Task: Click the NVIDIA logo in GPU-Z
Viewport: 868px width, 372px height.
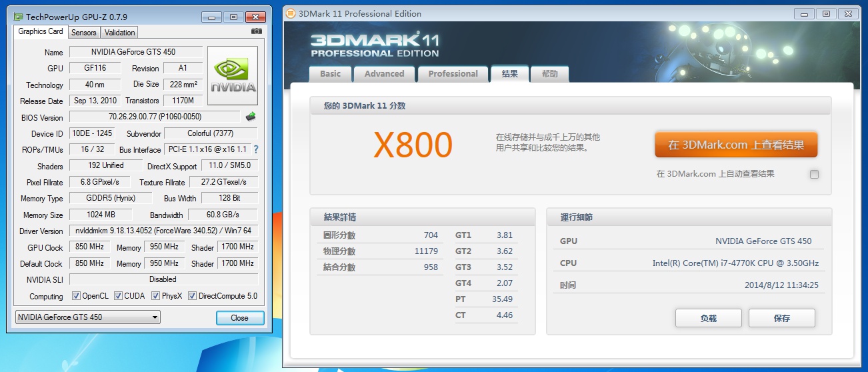Action: [x=233, y=75]
